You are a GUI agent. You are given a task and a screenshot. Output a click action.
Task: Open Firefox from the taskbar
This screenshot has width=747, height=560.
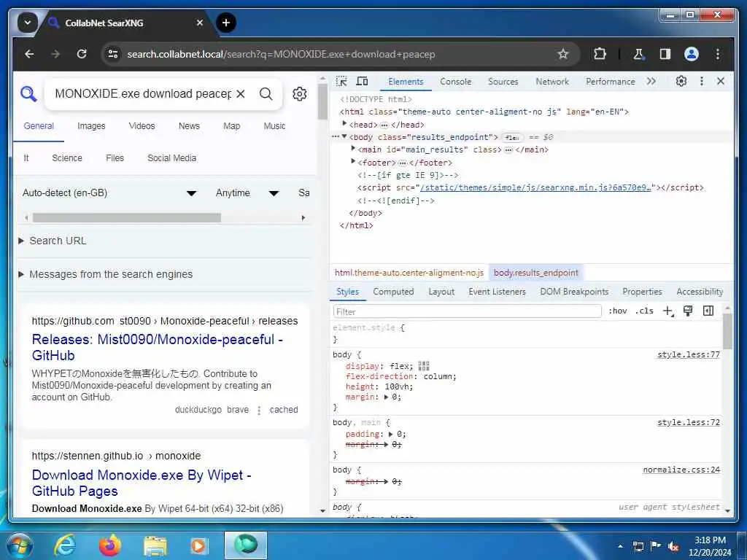(x=110, y=545)
